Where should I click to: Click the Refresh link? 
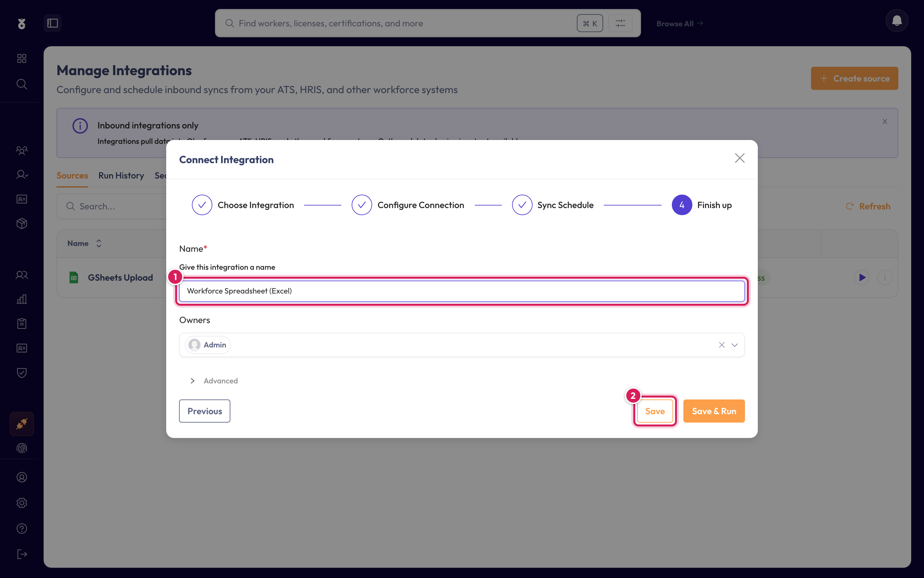pyautogui.click(x=868, y=206)
